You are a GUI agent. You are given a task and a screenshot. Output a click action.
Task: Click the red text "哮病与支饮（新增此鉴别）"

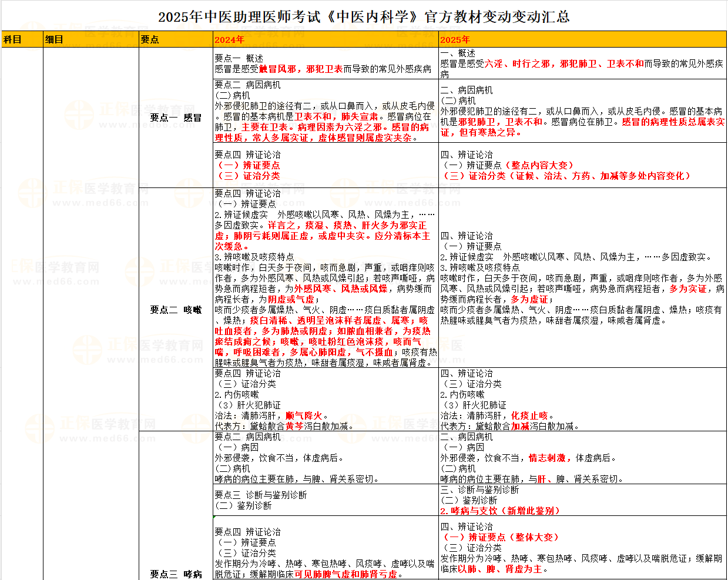point(500,511)
